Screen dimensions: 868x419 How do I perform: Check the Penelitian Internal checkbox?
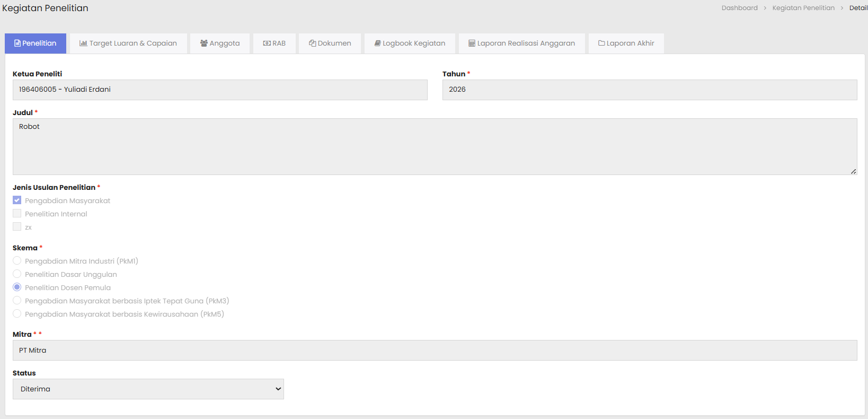click(17, 214)
